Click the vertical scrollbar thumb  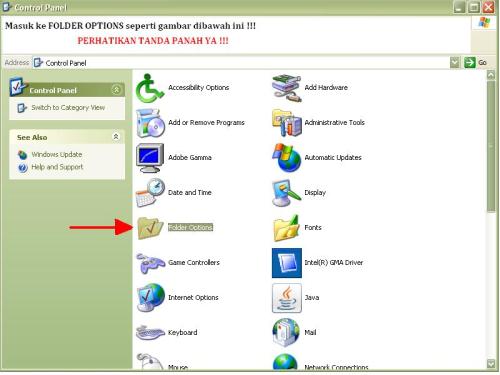coord(491,146)
